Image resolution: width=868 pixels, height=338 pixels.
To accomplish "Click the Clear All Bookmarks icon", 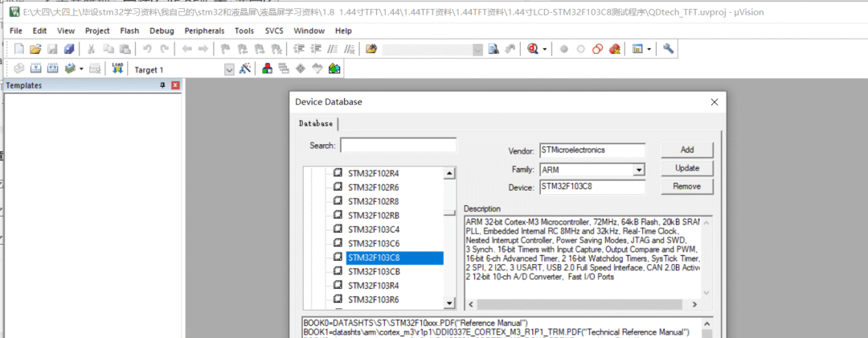I will coord(276,49).
